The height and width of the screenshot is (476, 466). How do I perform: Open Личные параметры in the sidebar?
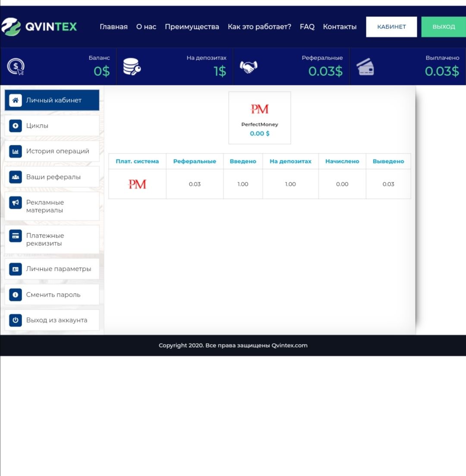pyautogui.click(x=52, y=269)
